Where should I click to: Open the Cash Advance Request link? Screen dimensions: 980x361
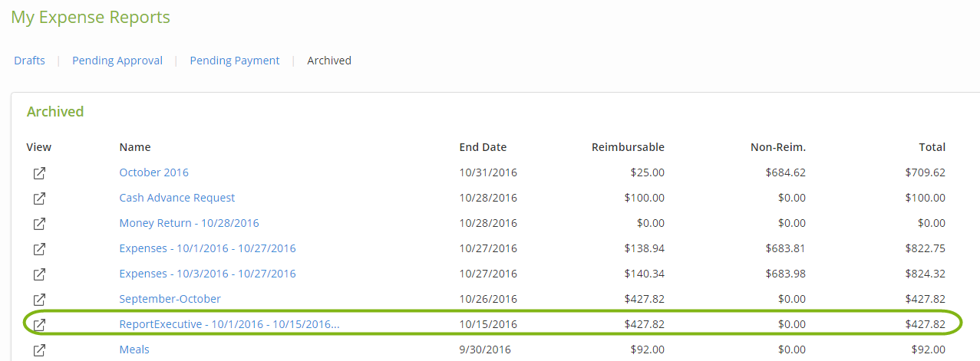point(177,198)
